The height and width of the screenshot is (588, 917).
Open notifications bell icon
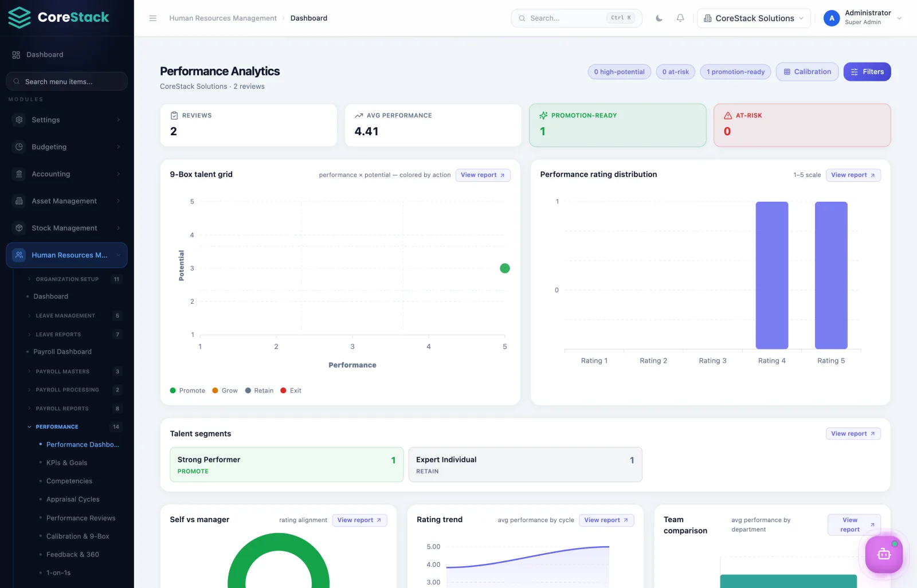coord(680,18)
